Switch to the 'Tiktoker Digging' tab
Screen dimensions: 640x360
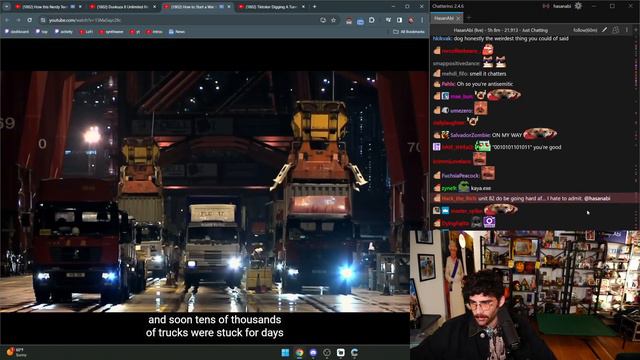pyautogui.click(x=272, y=7)
